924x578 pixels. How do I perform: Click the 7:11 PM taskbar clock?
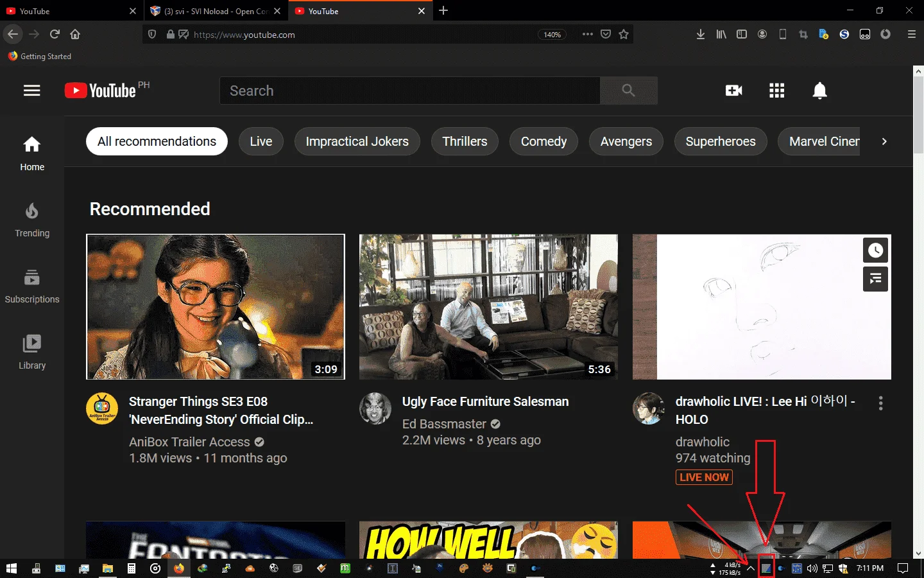(870, 568)
